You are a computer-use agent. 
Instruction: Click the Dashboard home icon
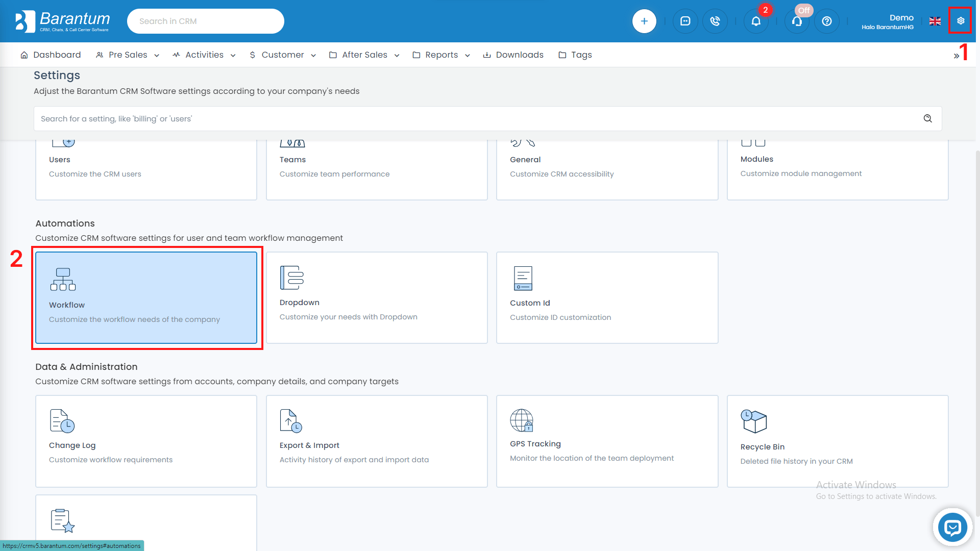[x=24, y=55]
